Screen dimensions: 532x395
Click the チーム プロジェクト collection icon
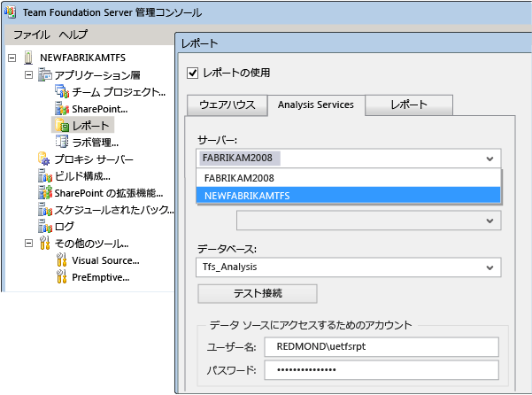pos(62,91)
